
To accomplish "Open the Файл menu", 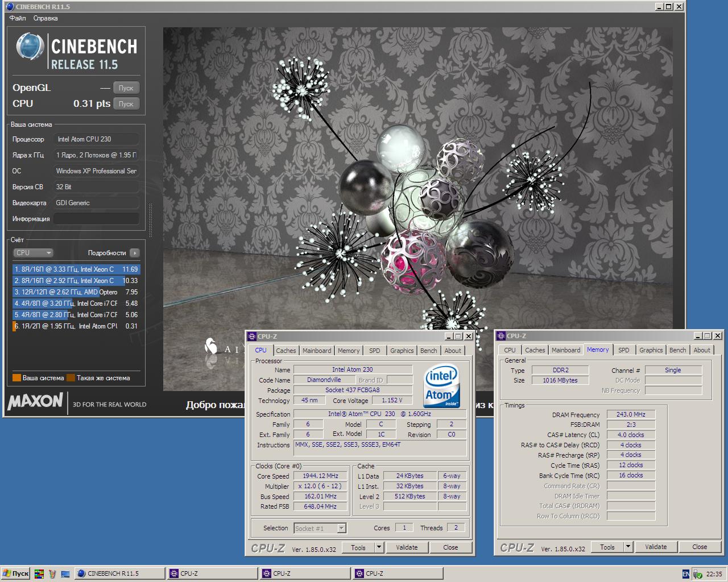I will pos(18,18).
